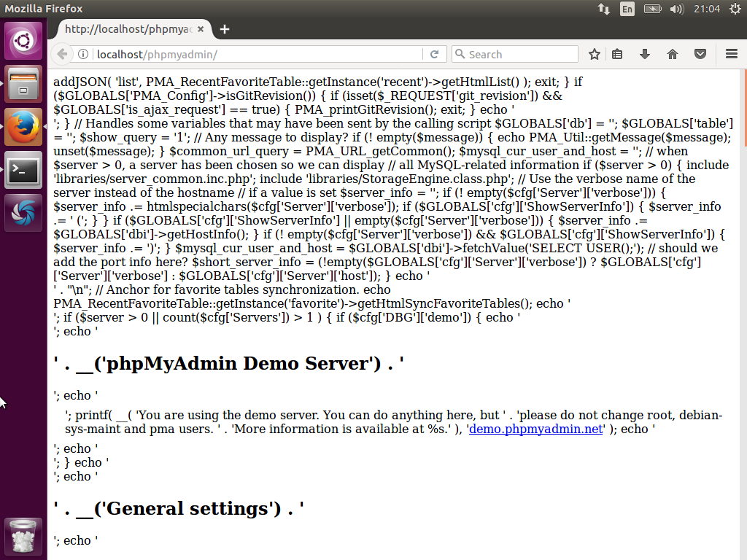Open the volume indicator menu
The height and width of the screenshot is (560, 747).
point(678,9)
